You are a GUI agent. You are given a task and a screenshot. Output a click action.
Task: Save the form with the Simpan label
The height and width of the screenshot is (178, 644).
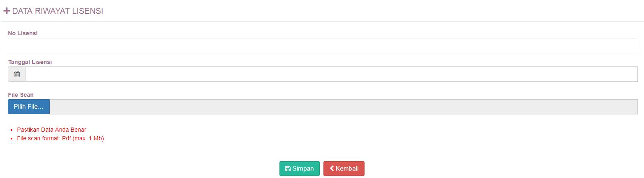(x=303, y=169)
